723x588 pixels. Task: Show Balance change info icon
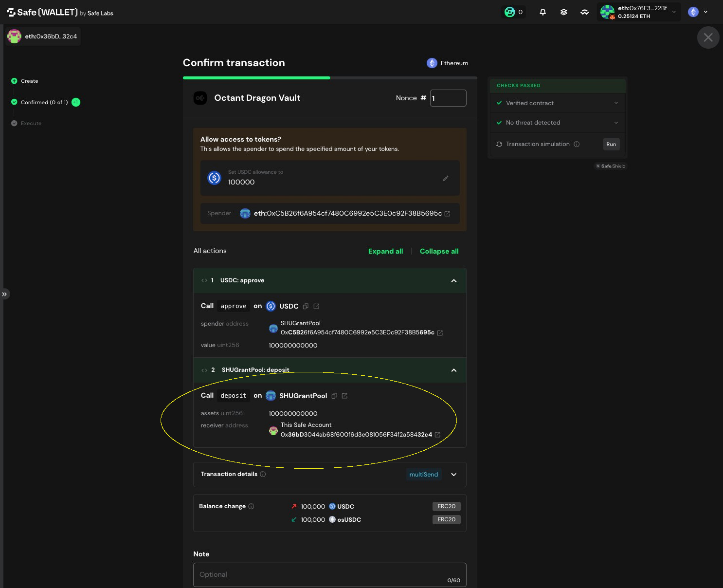pyautogui.click(x=251, y=506)
